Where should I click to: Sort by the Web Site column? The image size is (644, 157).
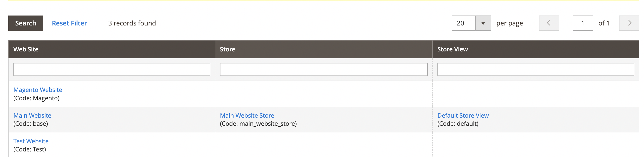(x=26, y=49)
